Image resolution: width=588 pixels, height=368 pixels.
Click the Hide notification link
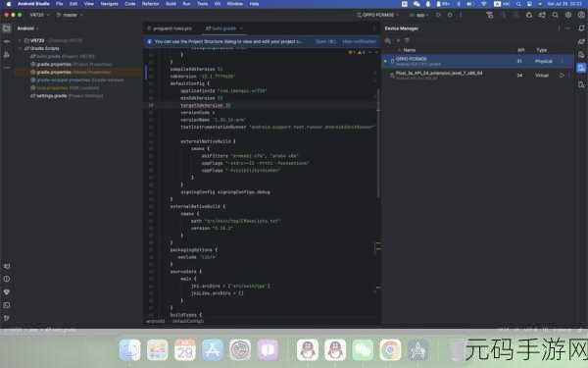pyautogui.click(x=360, y=41)
